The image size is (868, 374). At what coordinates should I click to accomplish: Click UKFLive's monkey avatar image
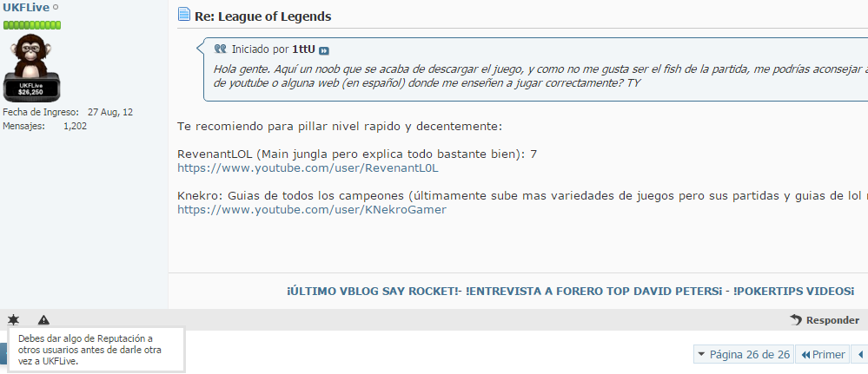click(31, 68)
